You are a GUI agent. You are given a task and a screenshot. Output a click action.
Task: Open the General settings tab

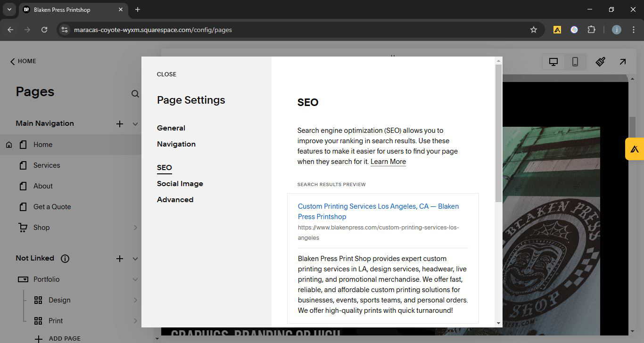click(171, 128)
